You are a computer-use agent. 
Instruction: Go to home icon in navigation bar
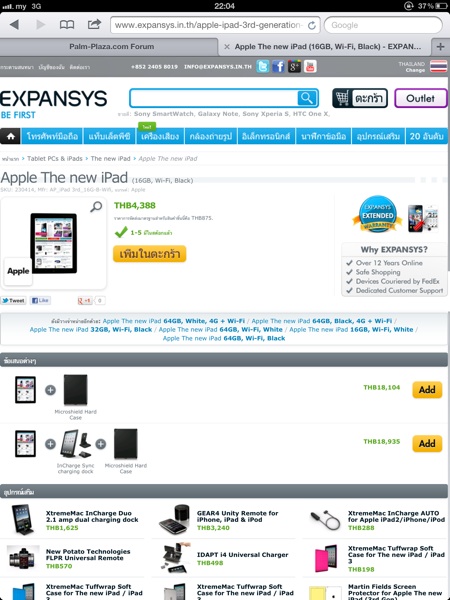(x=11, y=136)
